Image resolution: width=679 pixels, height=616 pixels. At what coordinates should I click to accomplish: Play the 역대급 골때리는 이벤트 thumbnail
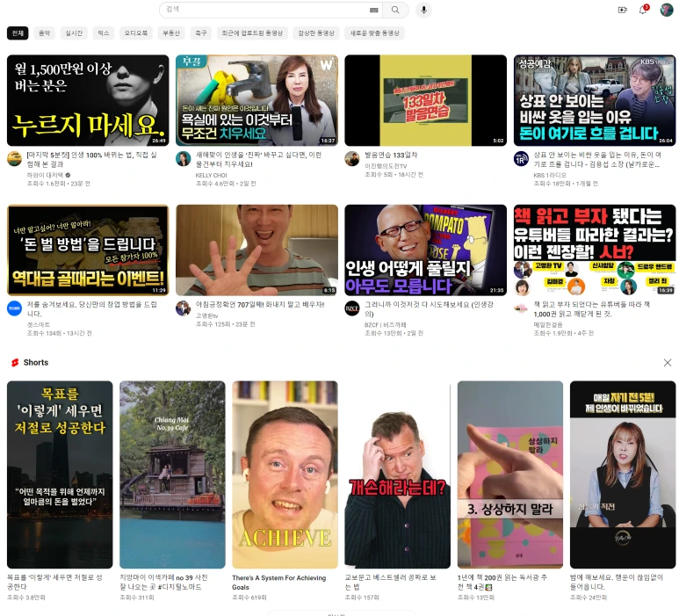[88, 250]
